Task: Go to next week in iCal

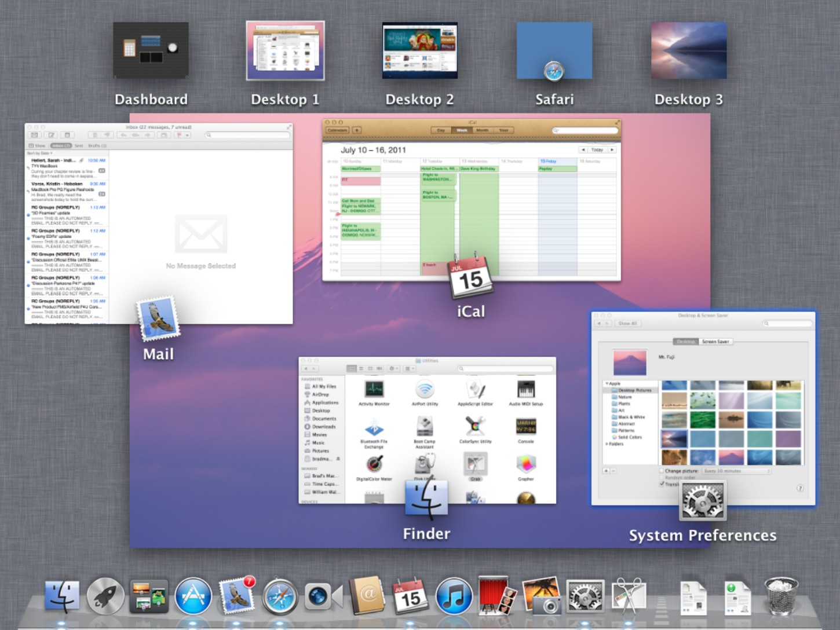Action: pos(612,149)
